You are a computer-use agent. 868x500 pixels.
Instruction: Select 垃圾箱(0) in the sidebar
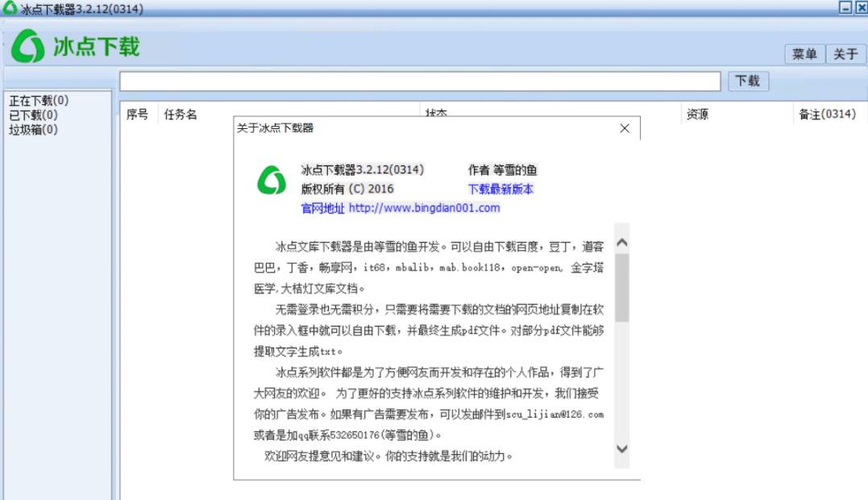[33, 130]
